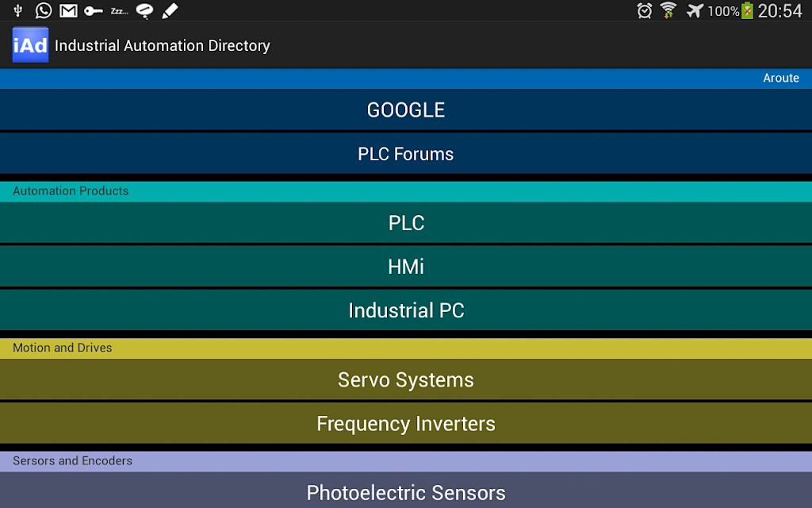This screenshot has height=508, width=812.
Task: Open the Industrial PC listing
Action: click(x=406, y=310)
